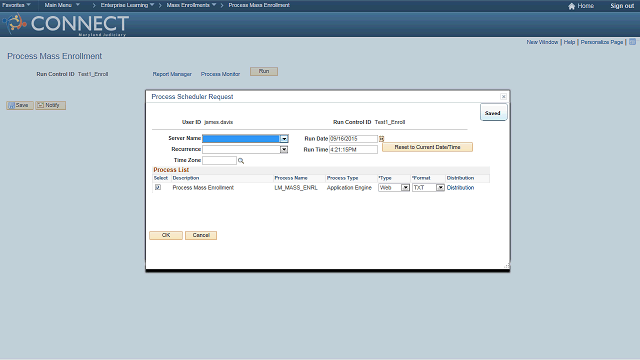Open the Distribution link

pyautogui.click(x=460, y=188)
